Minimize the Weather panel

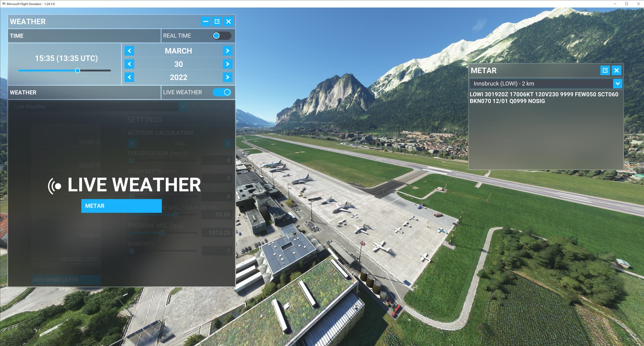click(206, 21)
